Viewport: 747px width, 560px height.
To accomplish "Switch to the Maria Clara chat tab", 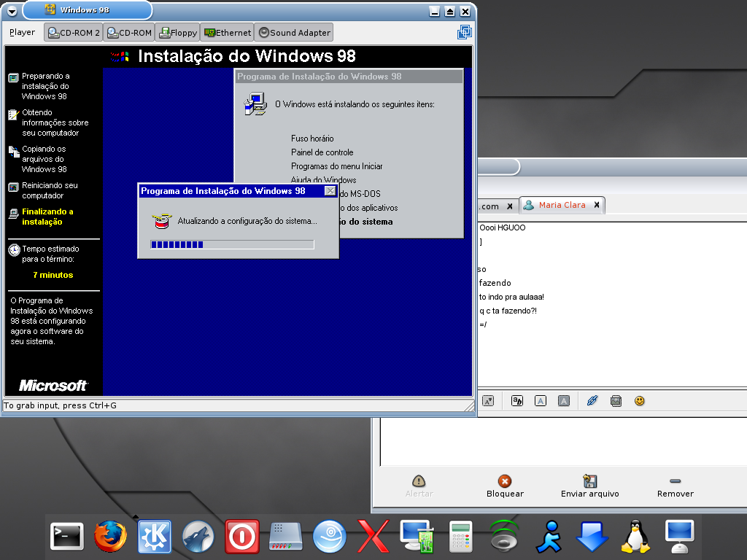I will tap(562, 205).
